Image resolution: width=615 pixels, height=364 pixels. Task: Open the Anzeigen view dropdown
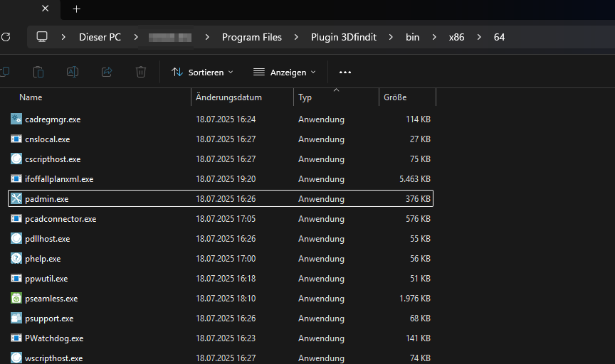(x=284, y=72)
